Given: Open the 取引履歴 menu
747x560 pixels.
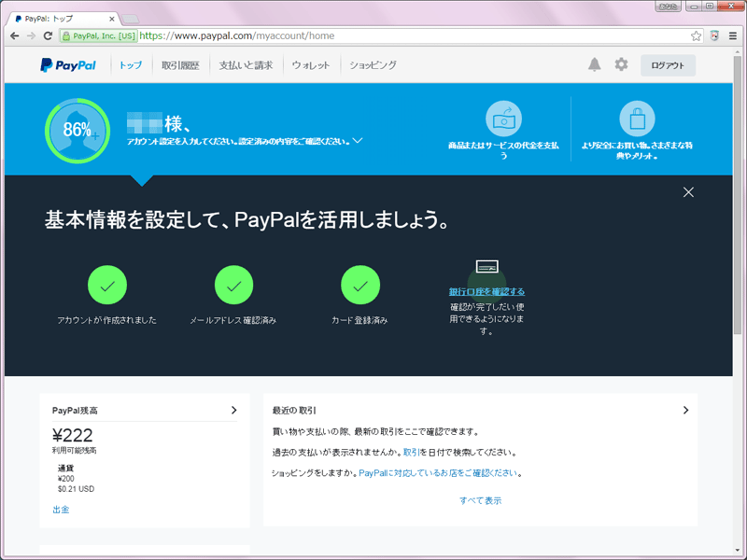Looking at the screenshot, I should 180,65.
